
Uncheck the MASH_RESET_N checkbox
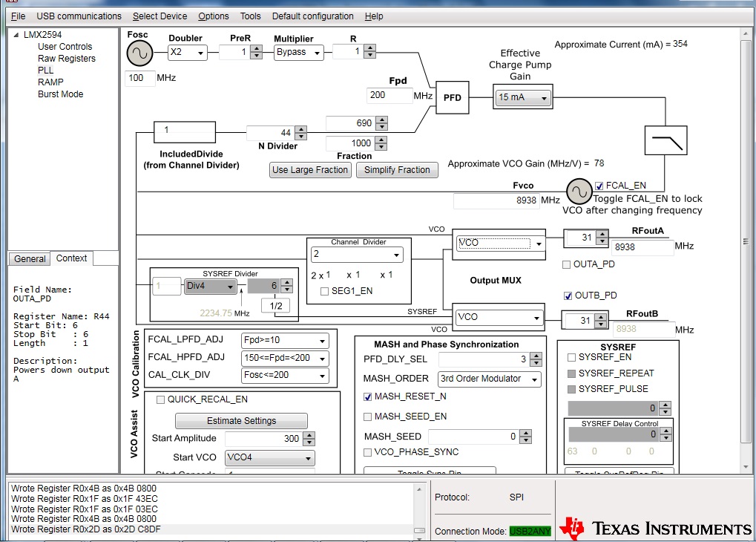pos(367,396)
